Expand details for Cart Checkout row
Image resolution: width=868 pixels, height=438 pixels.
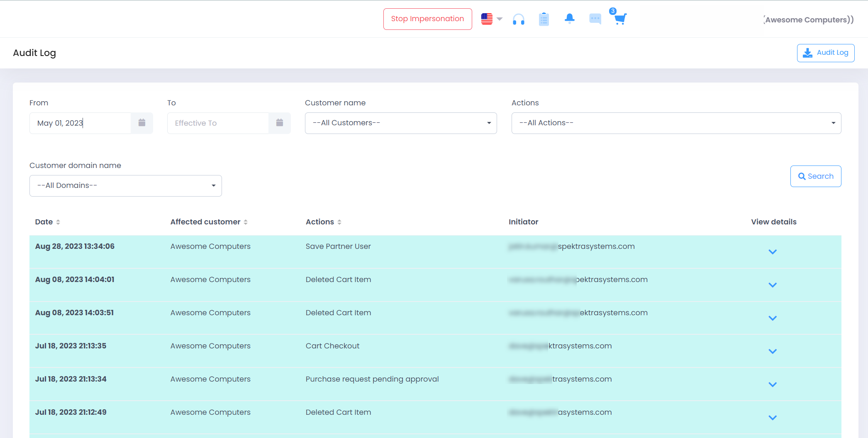click(x=773, y=351)
